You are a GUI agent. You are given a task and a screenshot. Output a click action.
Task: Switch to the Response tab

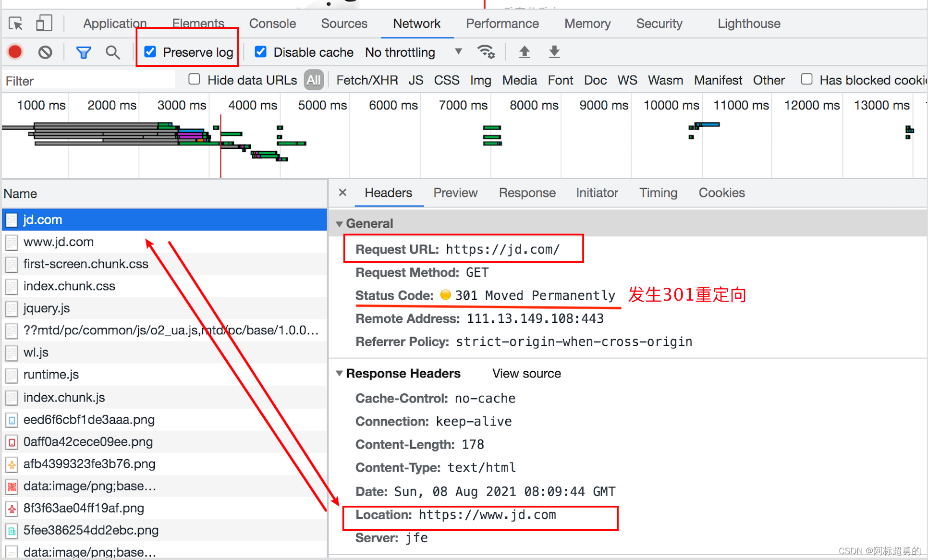(527, 193)
